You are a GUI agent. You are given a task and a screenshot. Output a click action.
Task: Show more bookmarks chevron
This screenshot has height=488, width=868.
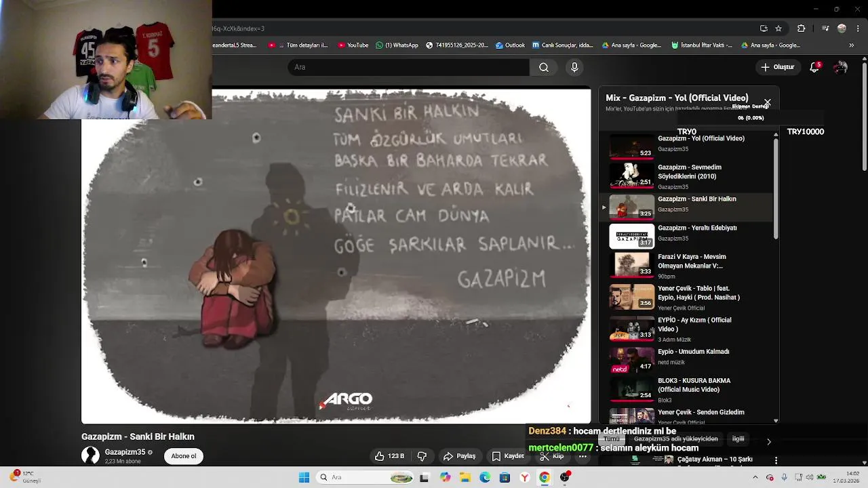coord(852,45)
